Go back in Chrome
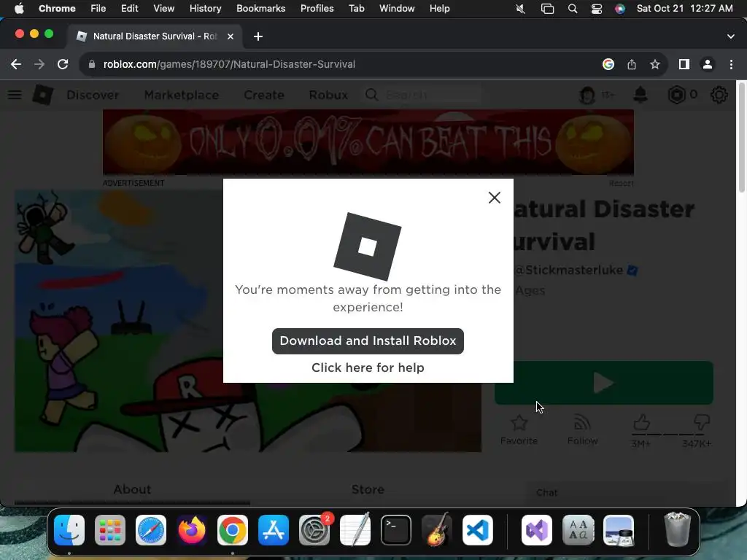The image size is (747, 560). [x=16, y=64]
